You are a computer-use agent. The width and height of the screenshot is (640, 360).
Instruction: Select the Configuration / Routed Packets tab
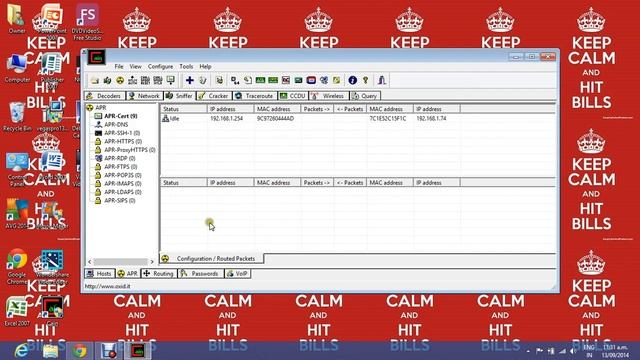coord(211,258)
